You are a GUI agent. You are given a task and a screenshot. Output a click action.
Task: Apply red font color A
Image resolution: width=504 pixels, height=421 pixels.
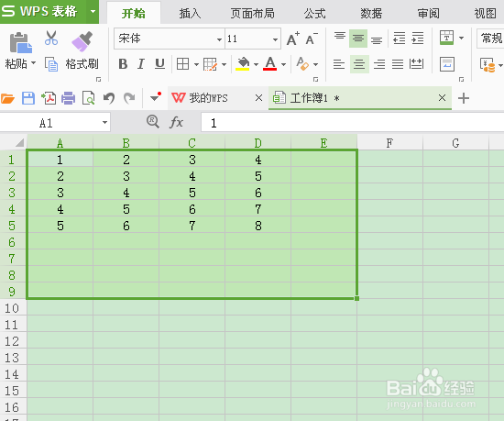[x=270, y=63]
